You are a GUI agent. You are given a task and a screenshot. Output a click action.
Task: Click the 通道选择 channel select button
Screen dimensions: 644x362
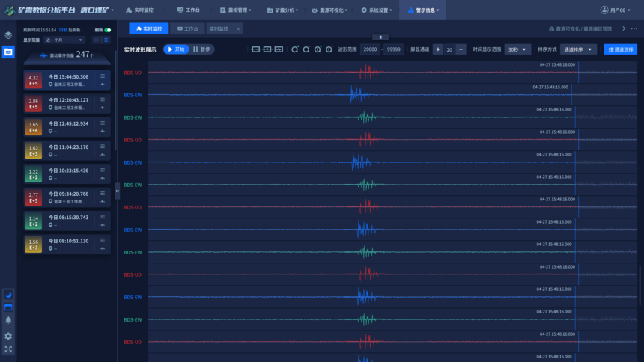pos(620,49)
